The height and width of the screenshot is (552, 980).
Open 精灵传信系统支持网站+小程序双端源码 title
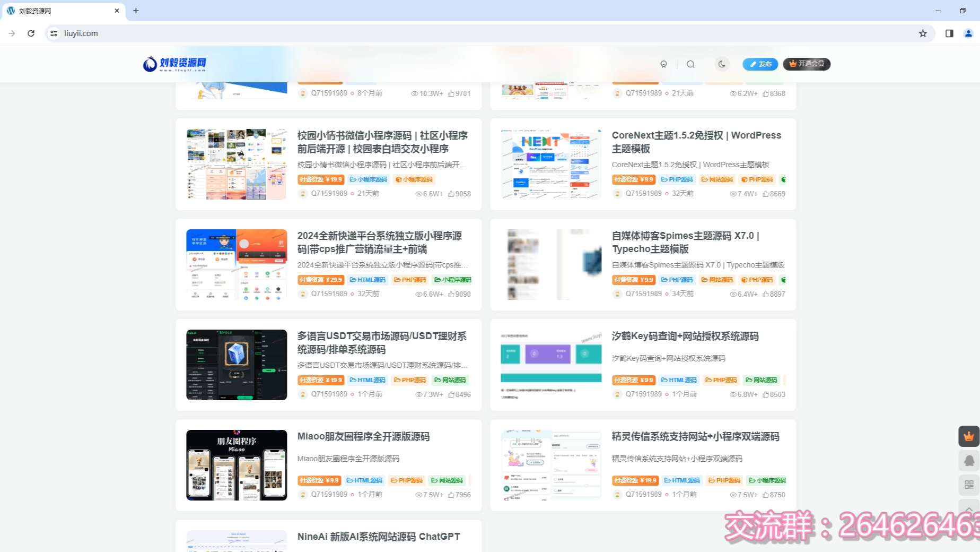click(x=695, y=436)
